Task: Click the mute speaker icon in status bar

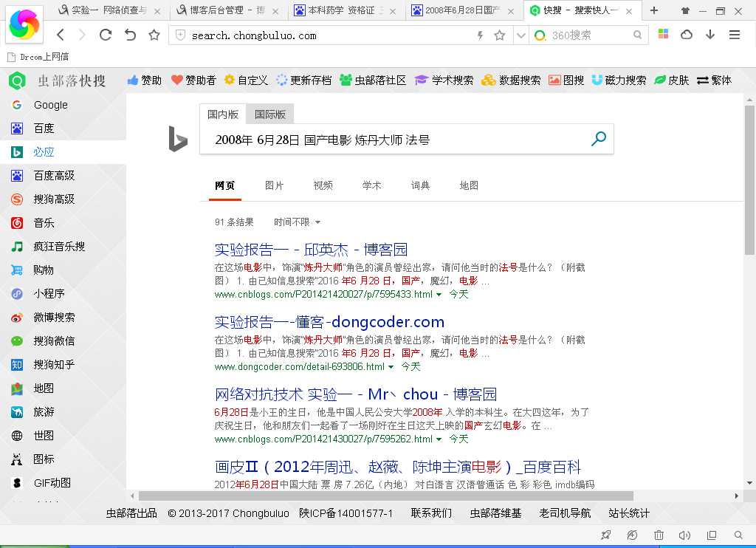Action: (x=684, y=535)
